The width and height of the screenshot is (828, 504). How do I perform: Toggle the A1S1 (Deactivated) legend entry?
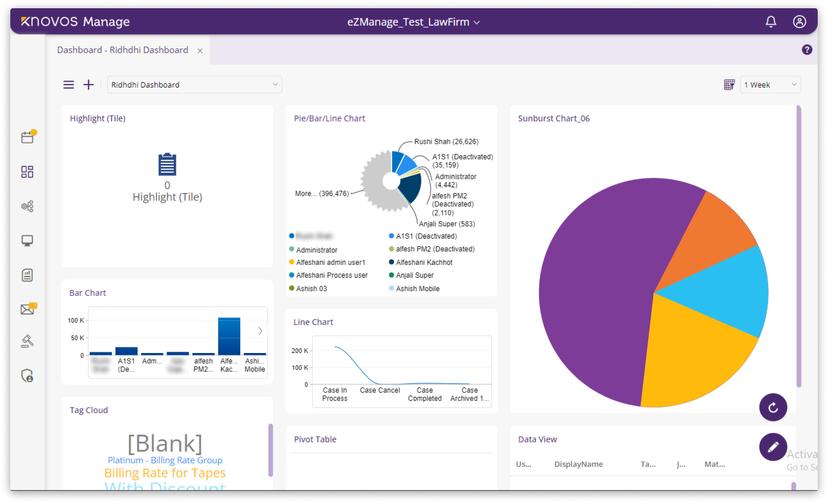(426, 236)
